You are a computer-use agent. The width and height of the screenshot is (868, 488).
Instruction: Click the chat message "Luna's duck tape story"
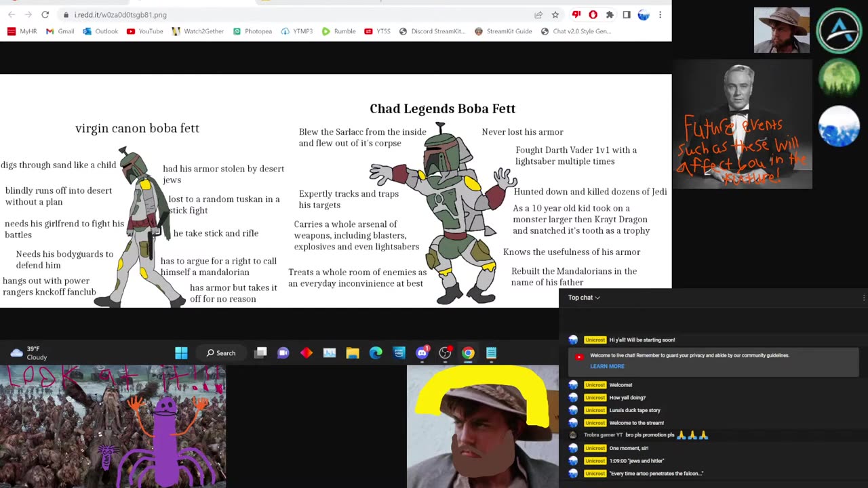[635, 410]
